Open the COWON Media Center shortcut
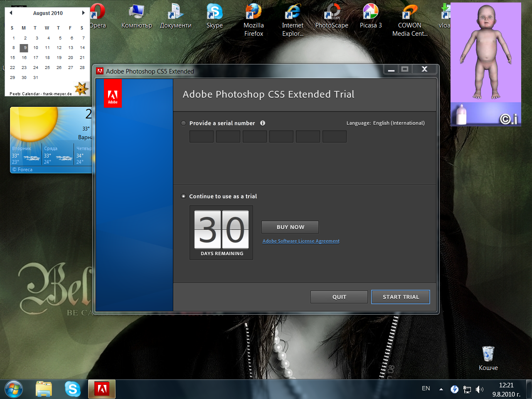Screen dimensions: 532x399 pyautogui.click(x=410, y=20)
